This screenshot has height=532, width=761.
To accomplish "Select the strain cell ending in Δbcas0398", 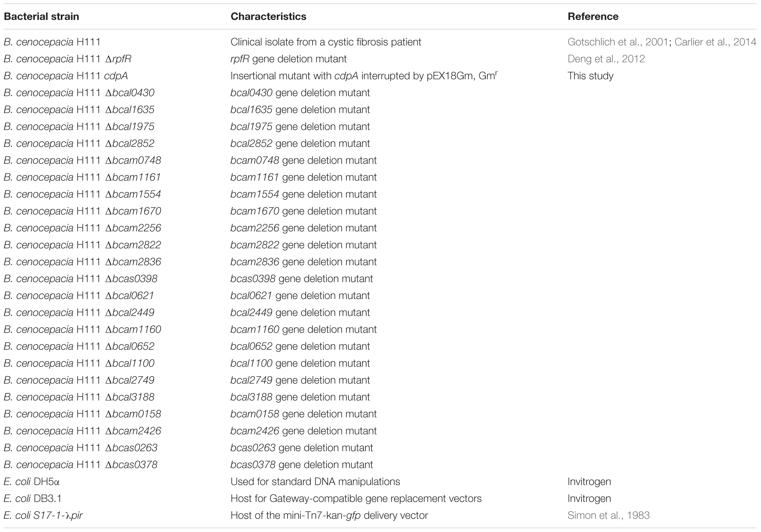I will (x=80, y=279).
